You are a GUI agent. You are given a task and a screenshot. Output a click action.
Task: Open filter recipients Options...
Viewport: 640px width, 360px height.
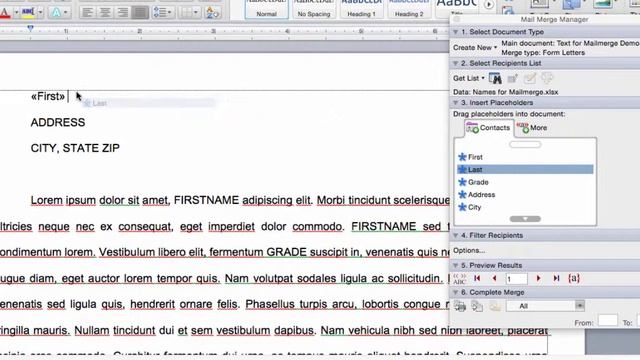point(469,251)
